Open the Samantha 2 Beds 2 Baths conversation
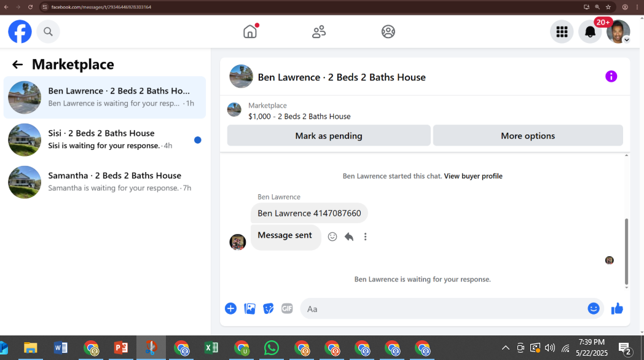 tap(104, 182)
